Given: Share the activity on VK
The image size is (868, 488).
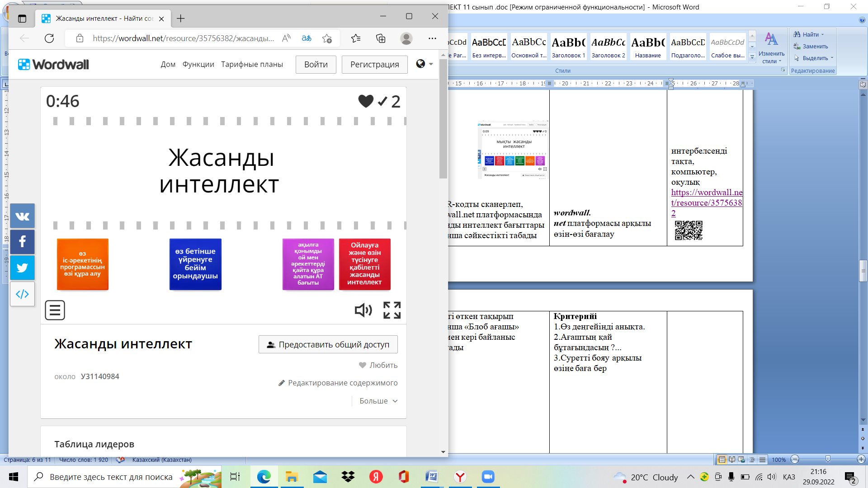Looking at the screenshot, I should pos(22,216).
